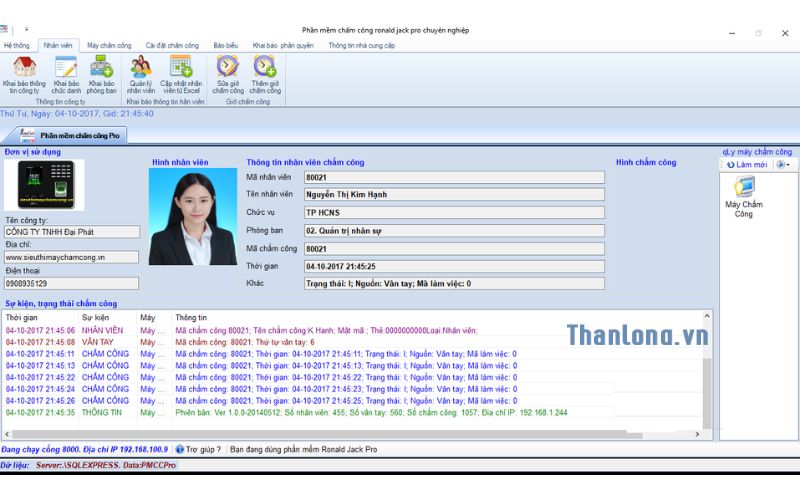Image resolution: width=800 pixels, height=500 pixels.
Task: Go to Cài đặt chấm công tab
Action: coord(172,45)
